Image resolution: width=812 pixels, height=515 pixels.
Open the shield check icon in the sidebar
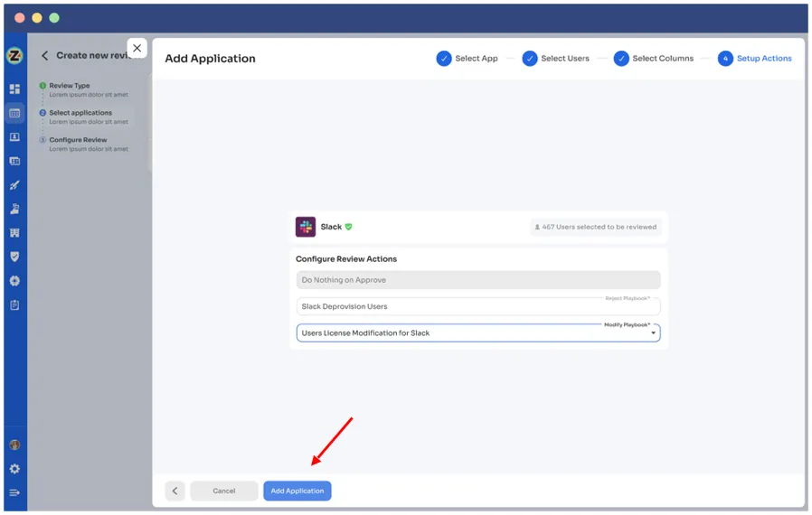coord(14,257)
